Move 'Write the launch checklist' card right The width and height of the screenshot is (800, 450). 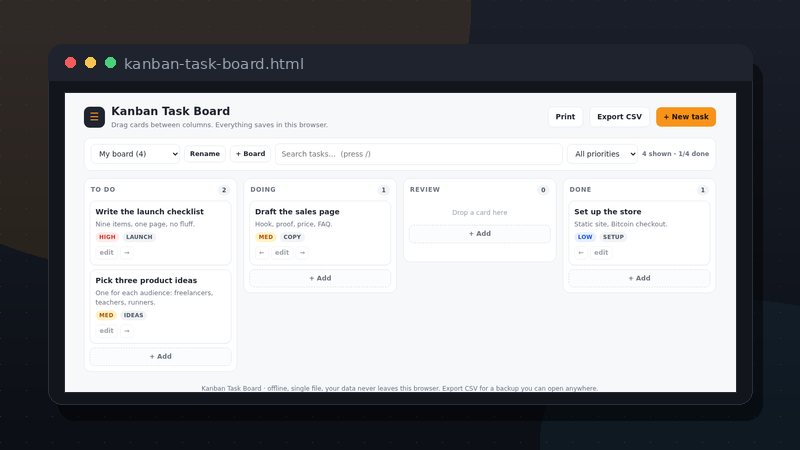pos(127,253)
